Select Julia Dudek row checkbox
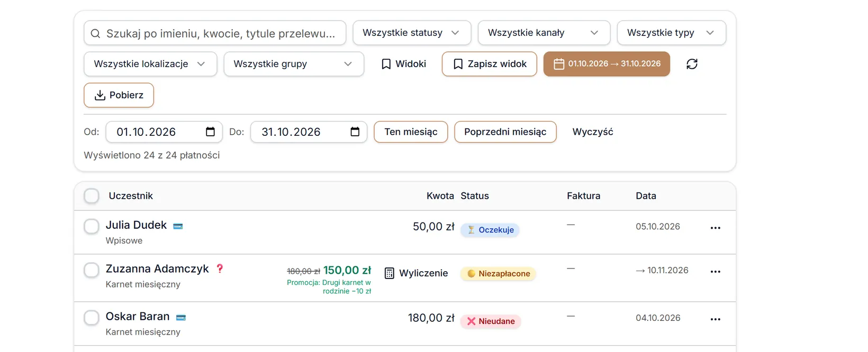The width and height of the screenshot is (868, 352). click(92, 226)
